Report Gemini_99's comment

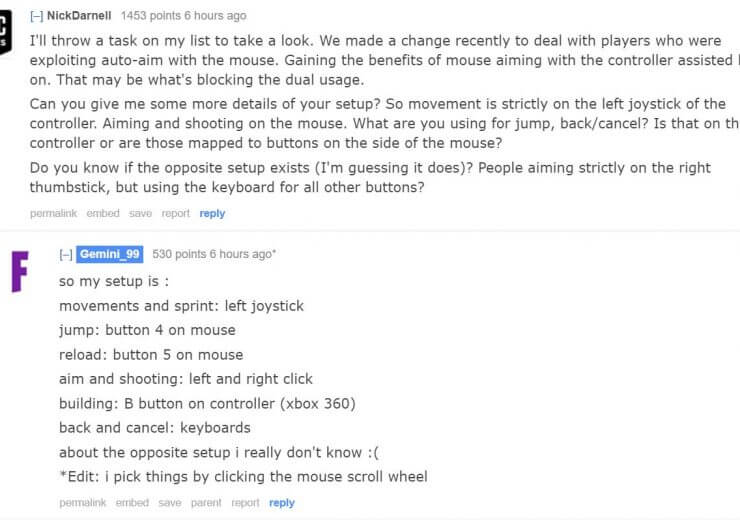pos(245,503)
